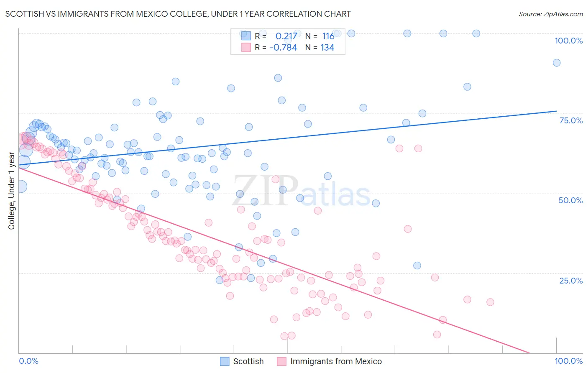The image size is (588, 373).
Task: Click the blue Scottish legend swatch at bottom
Action: point(225,361)
